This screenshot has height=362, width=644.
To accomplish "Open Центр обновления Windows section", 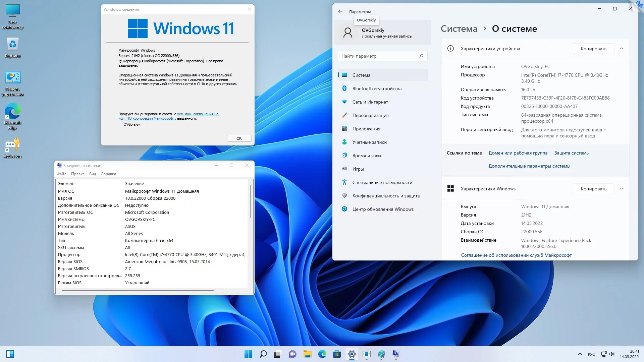I will [382, 209].
